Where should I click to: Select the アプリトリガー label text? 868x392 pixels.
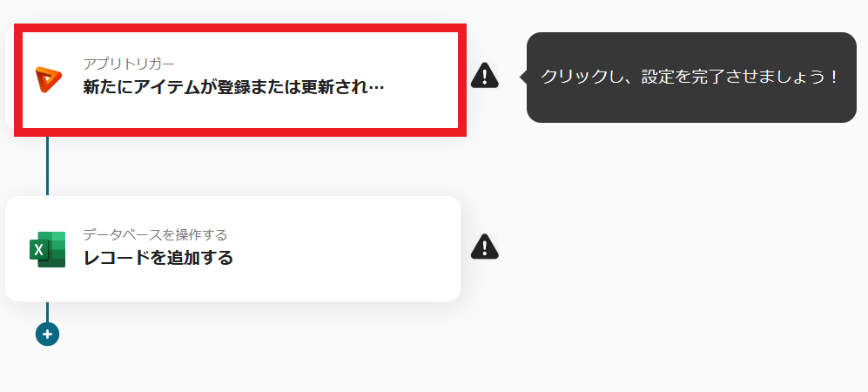pos(129,64)
